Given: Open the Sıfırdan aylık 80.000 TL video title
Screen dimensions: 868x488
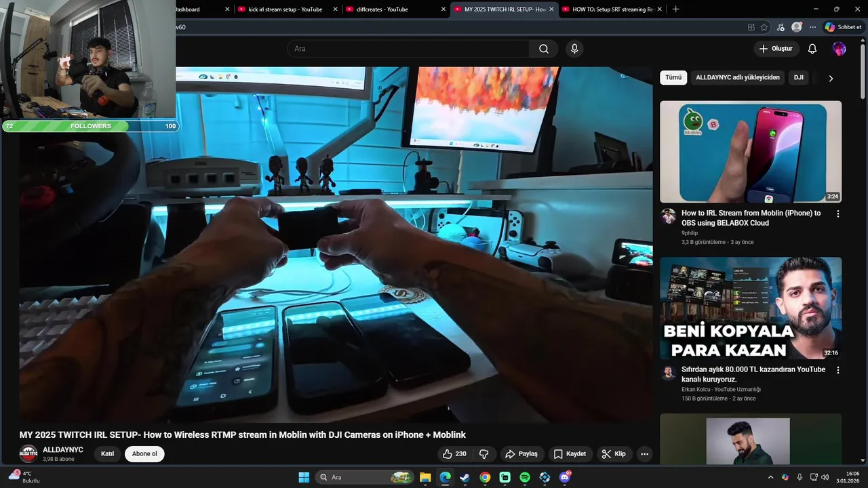Looking at the screenshot, I should click(753, 374).
